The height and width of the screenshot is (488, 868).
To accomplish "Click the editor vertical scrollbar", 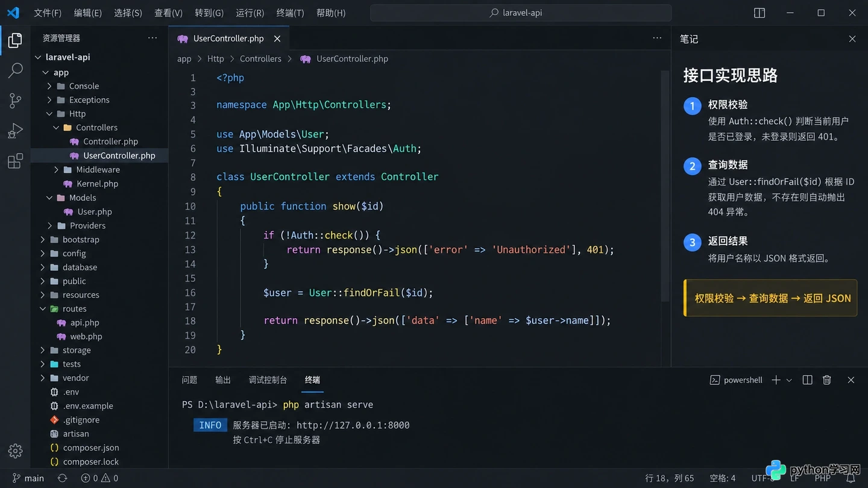I will pos(665,186).
